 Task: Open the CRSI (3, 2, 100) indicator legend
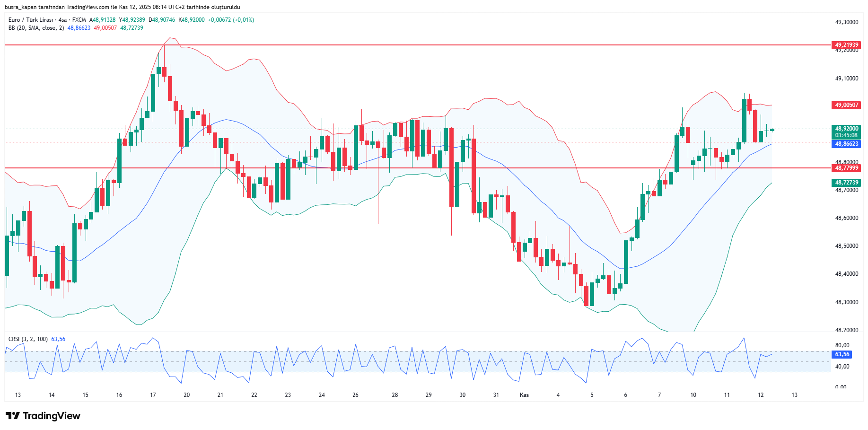point(28,339)
